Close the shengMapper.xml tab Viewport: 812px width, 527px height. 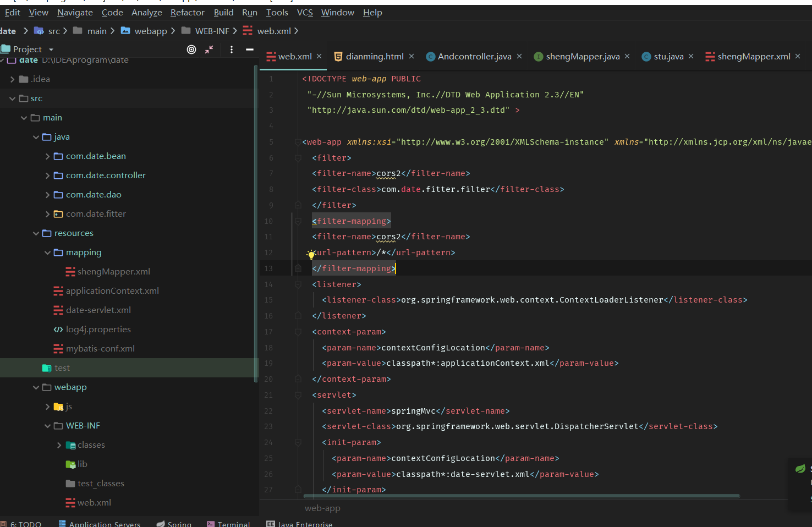798,56
